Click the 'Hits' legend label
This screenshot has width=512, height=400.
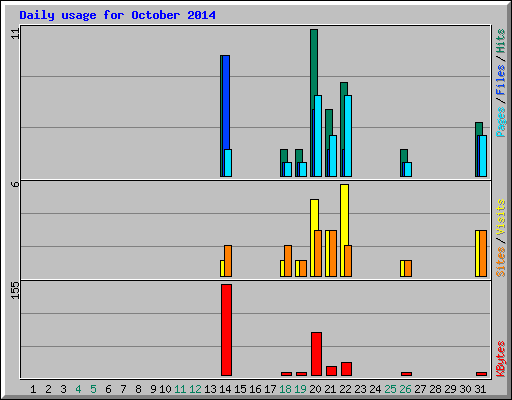[500, 41]
